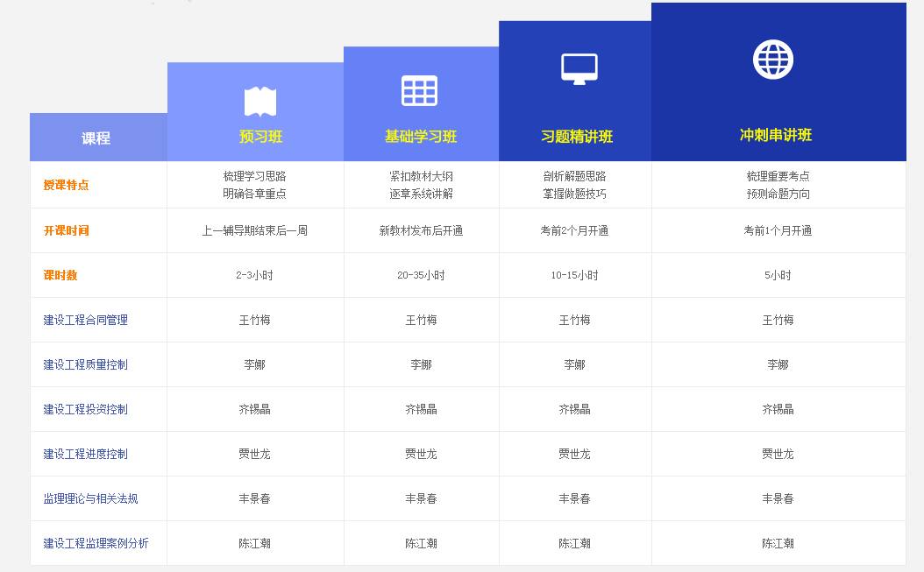Click the 课程 header cell
Viewport: 924px width, 572px height.
pyautogui.click(x=96, y=138)
